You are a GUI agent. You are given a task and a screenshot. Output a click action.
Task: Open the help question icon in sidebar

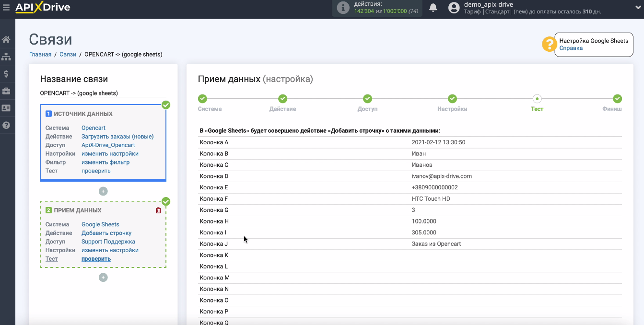point(6,126)
